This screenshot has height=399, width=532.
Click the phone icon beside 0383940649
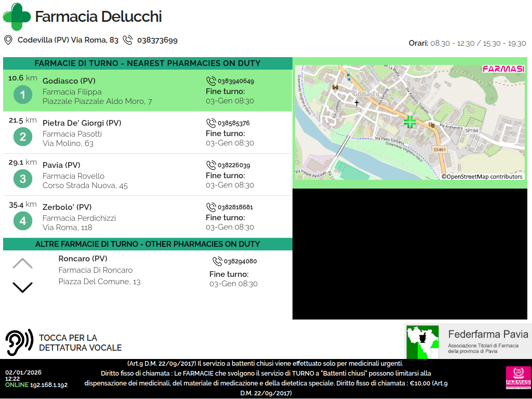tap(211, 81)
